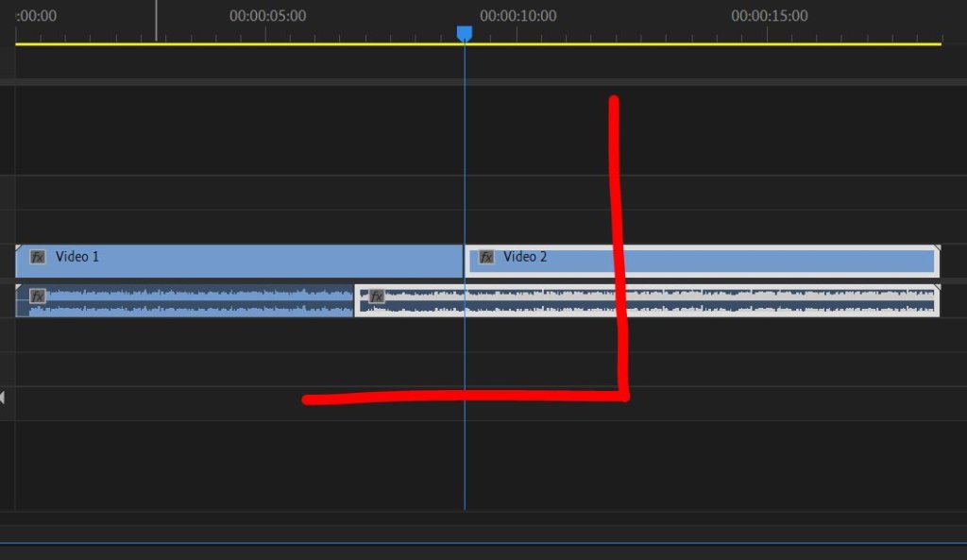The width and height of the screenshot is (967, 560).
Task: Click the yellow render bar under the ruler
Action: pyautogui.click(x=478, y=43)
